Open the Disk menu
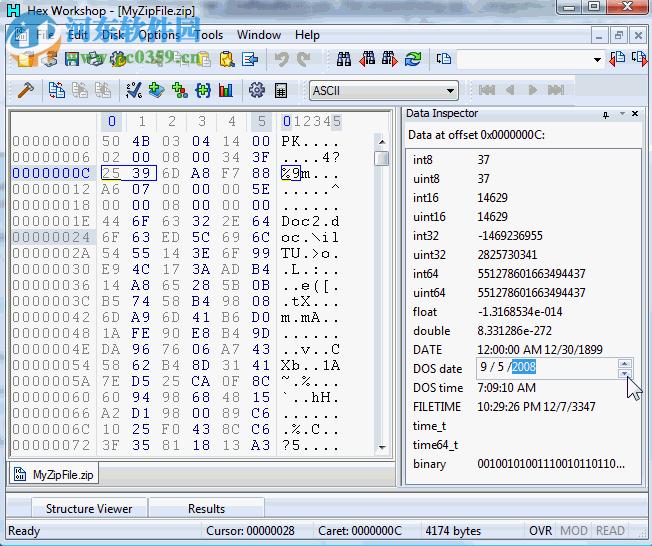 coord(113,35)
